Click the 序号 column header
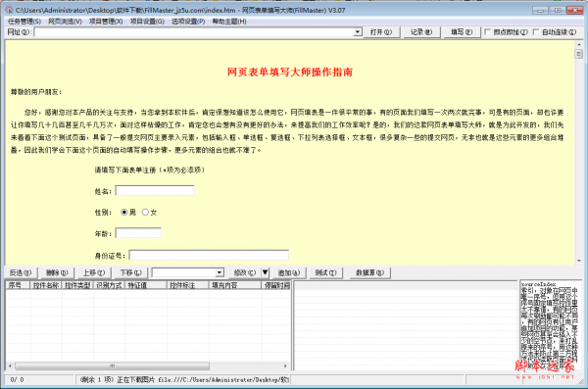Viewport: 588px width, 389px height. [18, 285]
